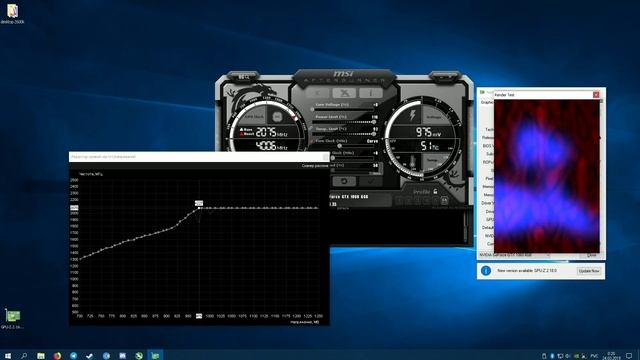Click the Render Test image area
Image resolution: width=640 pixels, height=360 pixels.
click(547, 176)
